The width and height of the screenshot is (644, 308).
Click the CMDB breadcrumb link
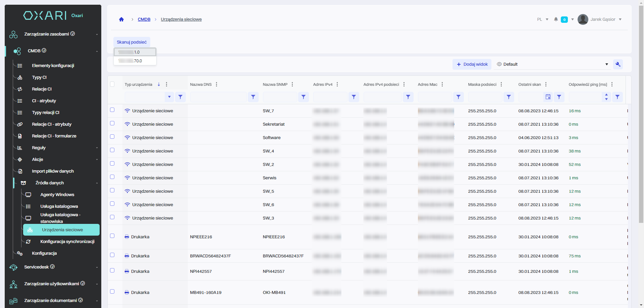coord(144,19)
